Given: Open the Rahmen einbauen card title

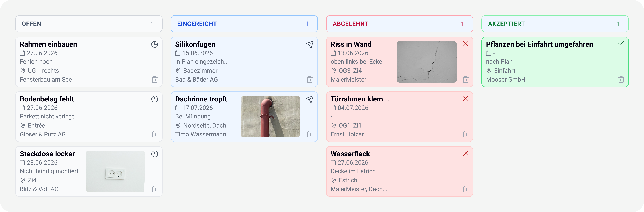Looking at the screenshot, I should click(48, 44).
